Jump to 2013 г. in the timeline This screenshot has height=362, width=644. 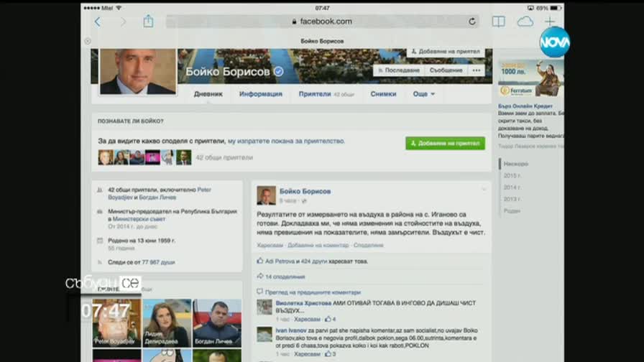(512, 200)
